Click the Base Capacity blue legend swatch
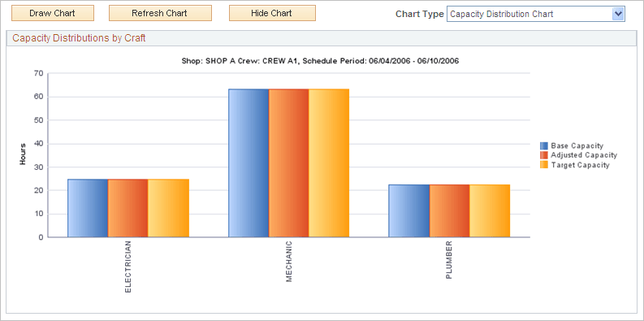Screen dimensions: 644x321 tap(544, 145)
